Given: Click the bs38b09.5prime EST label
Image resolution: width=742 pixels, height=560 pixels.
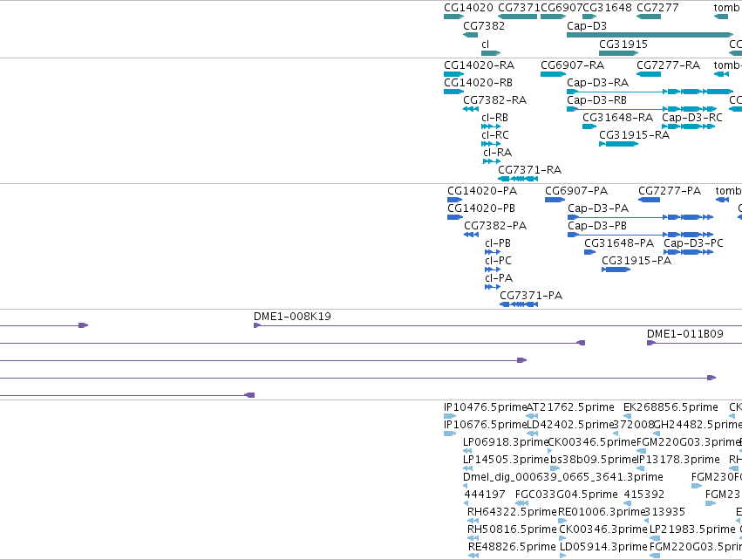Looking at the screenshot, I should tap(594, 460).
